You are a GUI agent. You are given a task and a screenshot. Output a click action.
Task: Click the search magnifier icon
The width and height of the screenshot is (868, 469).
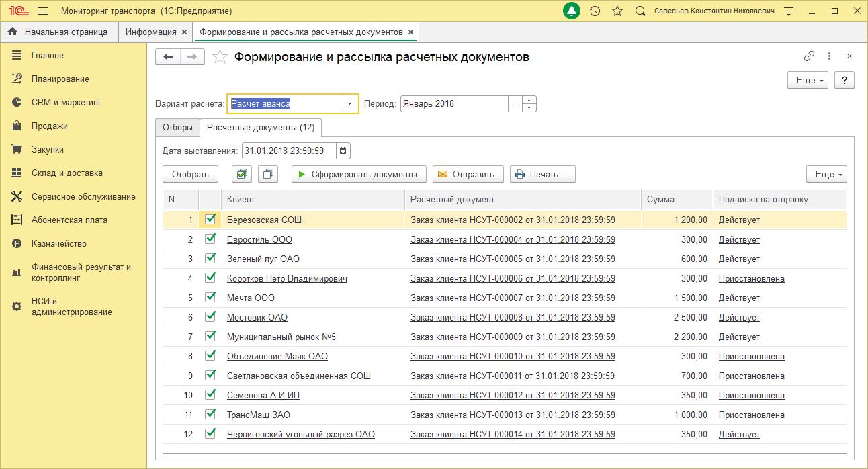pos(640,11)
